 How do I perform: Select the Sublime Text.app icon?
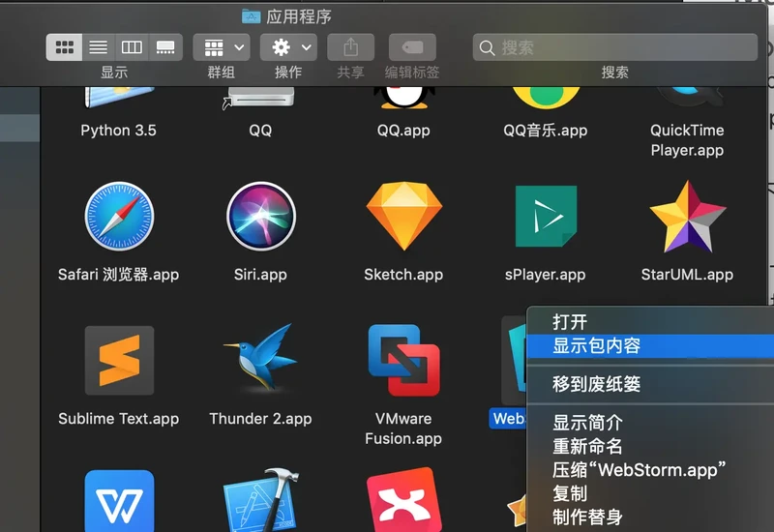click(x=119, y=360)
